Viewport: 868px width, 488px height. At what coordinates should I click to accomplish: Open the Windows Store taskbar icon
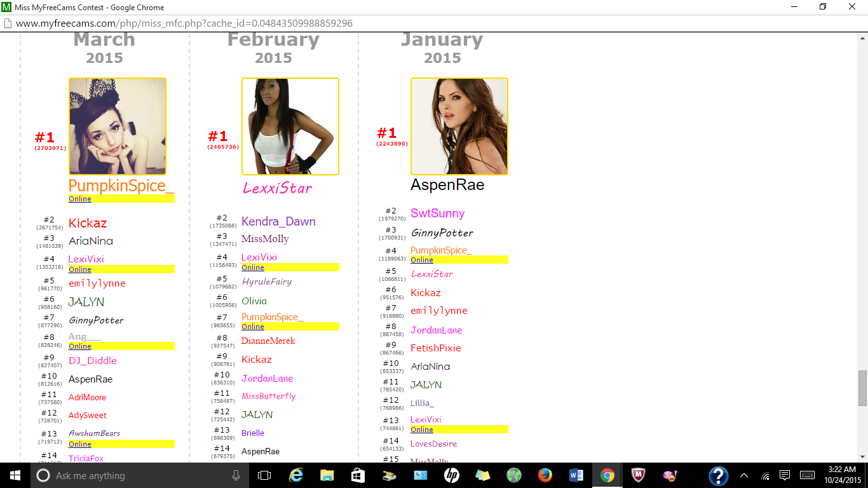(358, 475)
